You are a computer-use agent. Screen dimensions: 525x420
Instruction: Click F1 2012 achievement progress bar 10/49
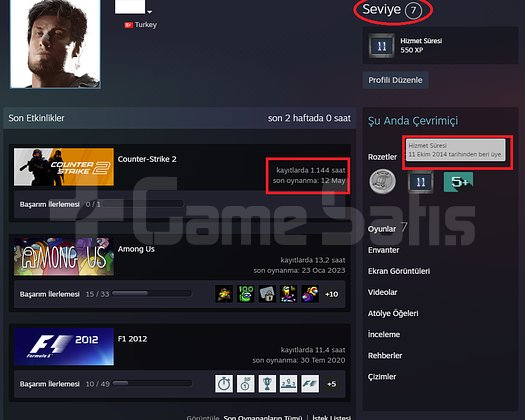152,383
